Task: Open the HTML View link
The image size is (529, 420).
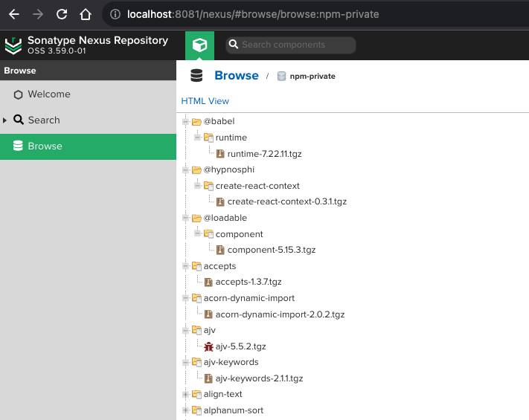Action: [x=205, y=101]
